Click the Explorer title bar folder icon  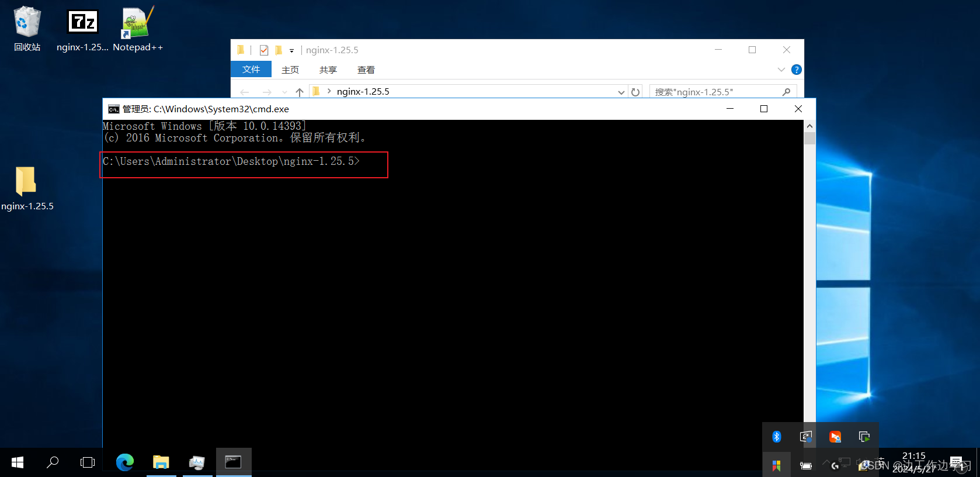241,50
